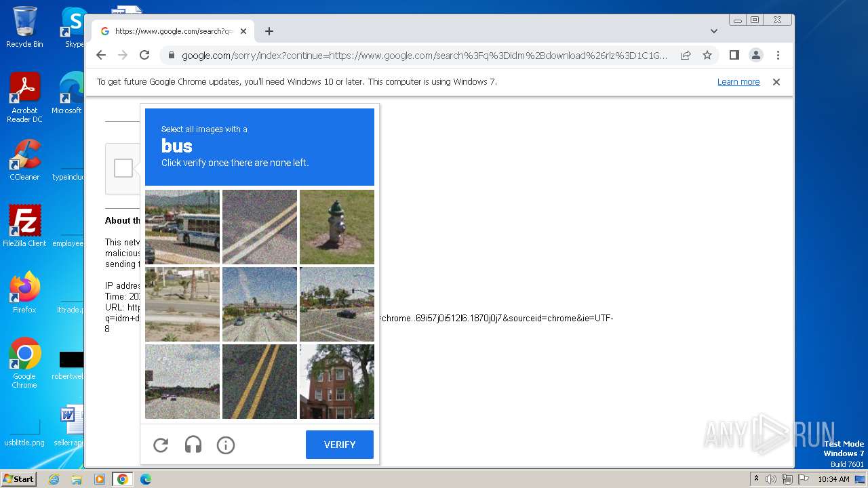Viewport: 868px width, 488px height.
Task: Open captcha help info icon
Action: pyautogui.click(x=226, y=445)
